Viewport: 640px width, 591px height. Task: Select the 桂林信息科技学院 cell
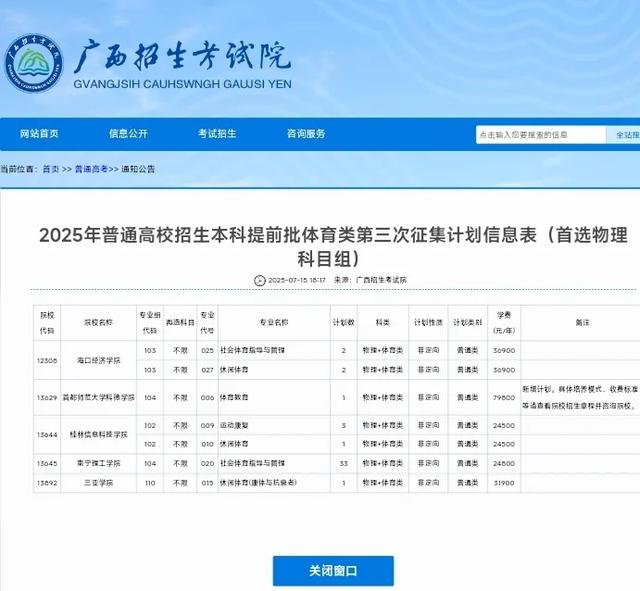pyautogui.click(x=98, y=435)
